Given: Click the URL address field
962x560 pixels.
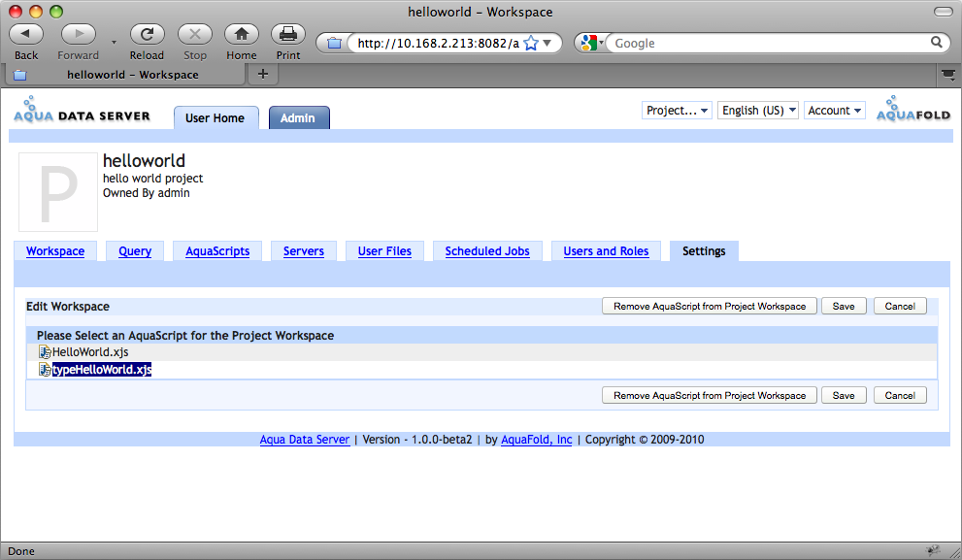Looking at the screenshot, I should [x=438, y=43].
